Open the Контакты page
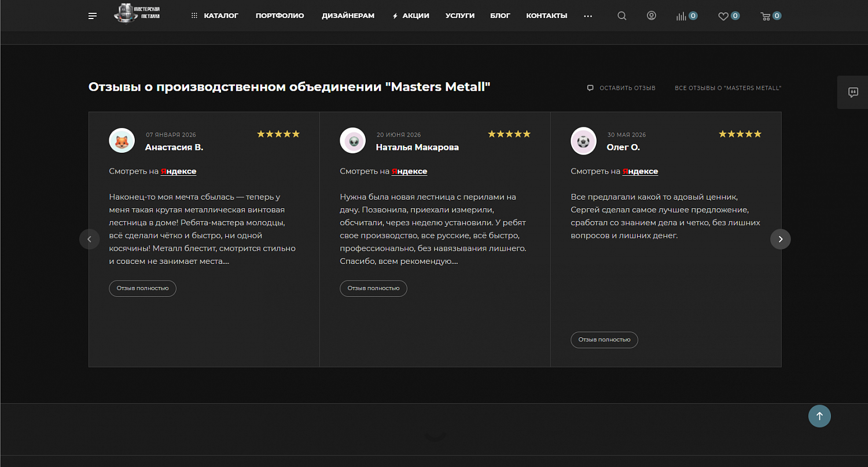 coord(547,16)
